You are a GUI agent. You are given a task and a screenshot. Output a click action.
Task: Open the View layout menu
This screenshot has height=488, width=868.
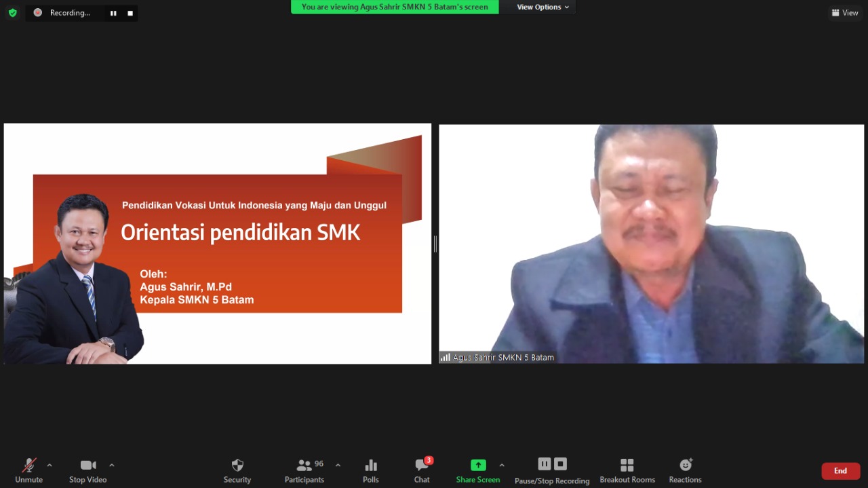tap(845, 13)
